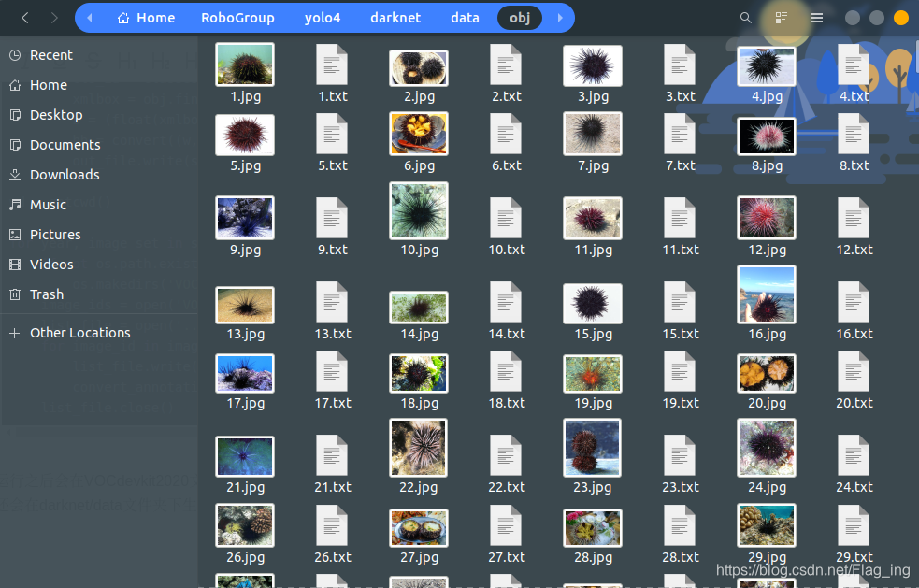
Task: Open the hamburger menu
Action: coord(817,17)
